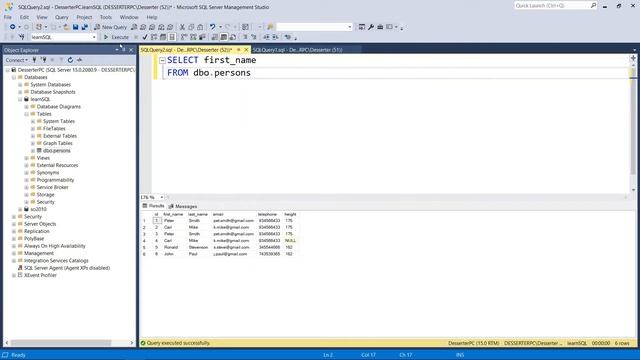Click the Paste clipboard icon

[200, 27]
